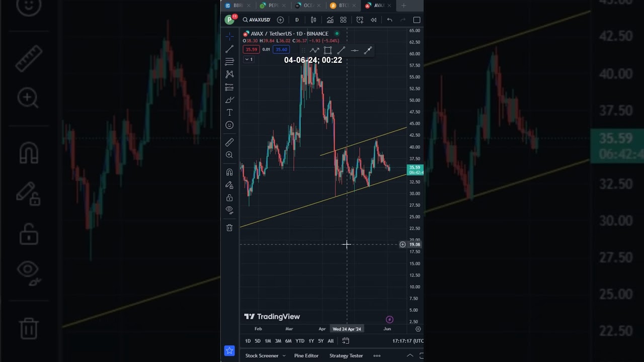Switch to the OCEAN browser tab

coord(307,6)
